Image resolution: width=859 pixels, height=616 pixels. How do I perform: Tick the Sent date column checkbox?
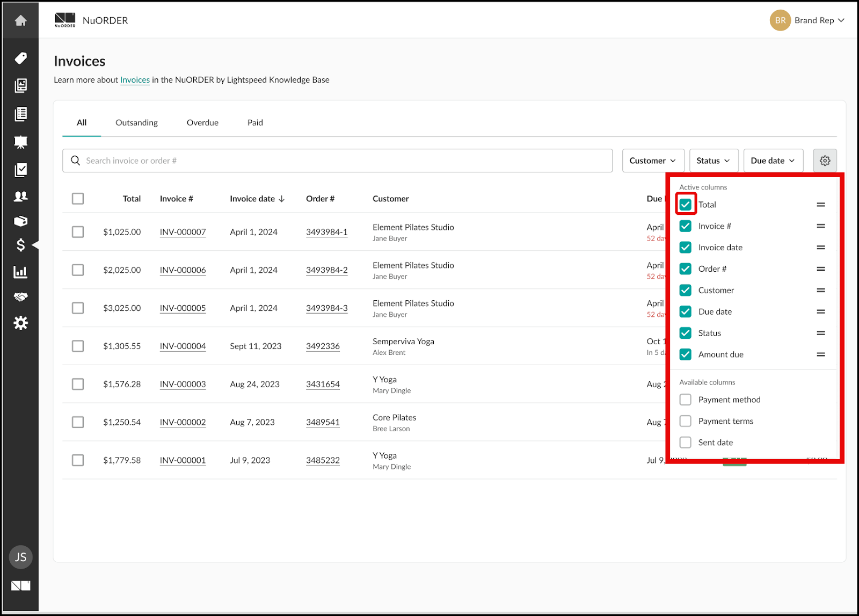coord(686,443)
